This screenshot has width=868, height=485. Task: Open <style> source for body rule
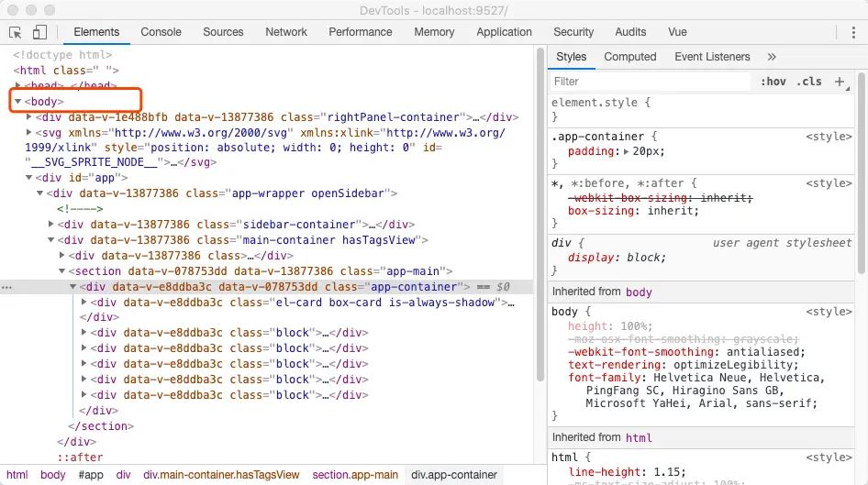pyautogui.click(x=829, y=312)
